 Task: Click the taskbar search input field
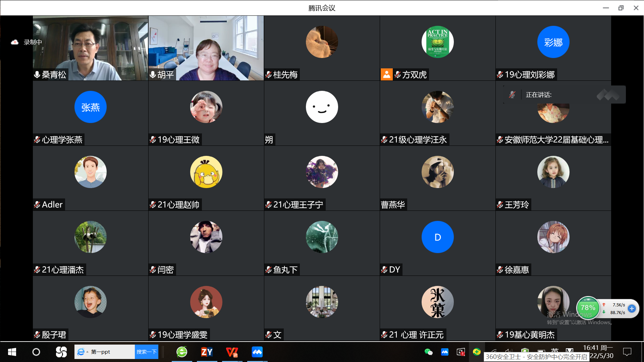(111, 352)
